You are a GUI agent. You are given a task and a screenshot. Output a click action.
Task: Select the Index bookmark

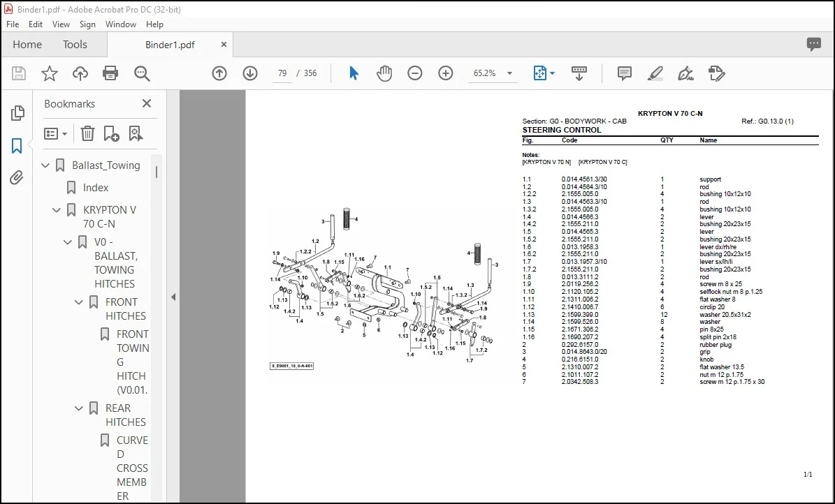click(96, 188)
